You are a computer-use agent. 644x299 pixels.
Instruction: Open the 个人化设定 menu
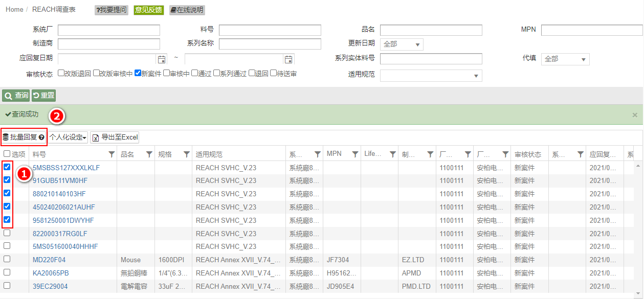[68, 137]
